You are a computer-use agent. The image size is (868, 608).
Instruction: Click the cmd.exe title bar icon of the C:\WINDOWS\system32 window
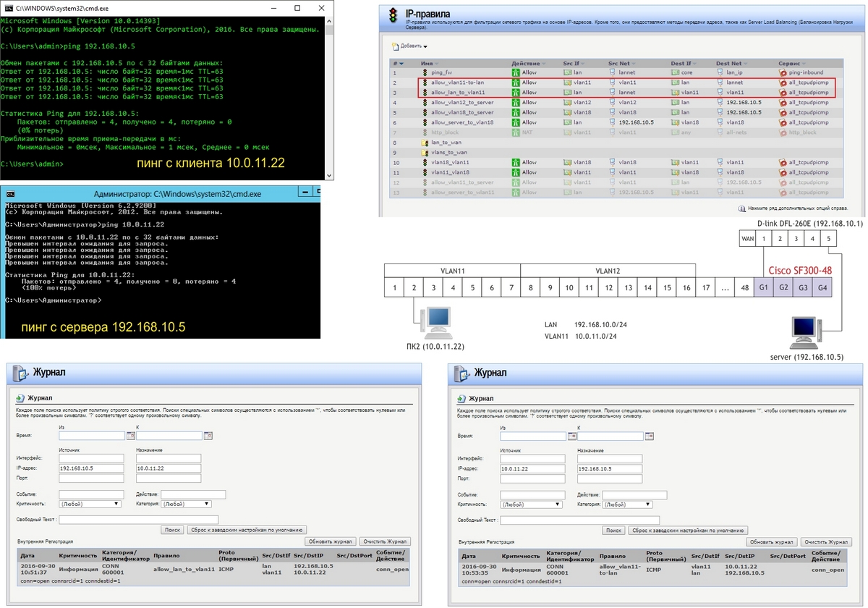pyautogui.click(x=8, y=7)
